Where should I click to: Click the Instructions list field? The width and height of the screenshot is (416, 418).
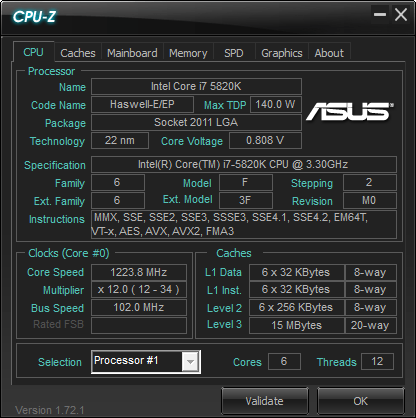[x=244, y=224]
